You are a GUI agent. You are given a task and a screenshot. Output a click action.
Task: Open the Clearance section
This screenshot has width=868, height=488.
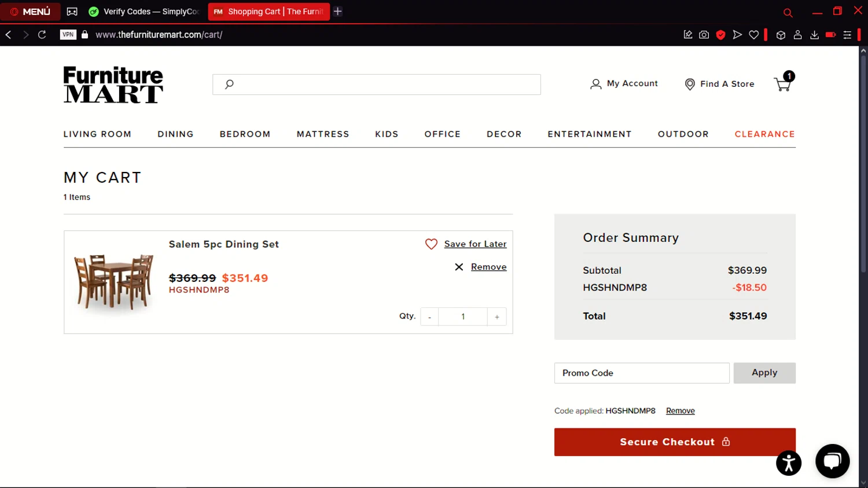click(x=765, y=134)
